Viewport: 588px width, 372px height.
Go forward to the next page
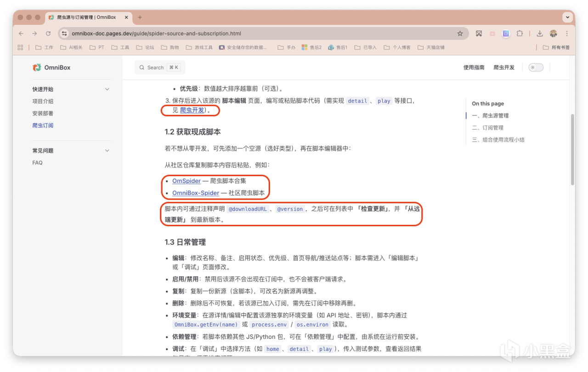coord(34,34)
